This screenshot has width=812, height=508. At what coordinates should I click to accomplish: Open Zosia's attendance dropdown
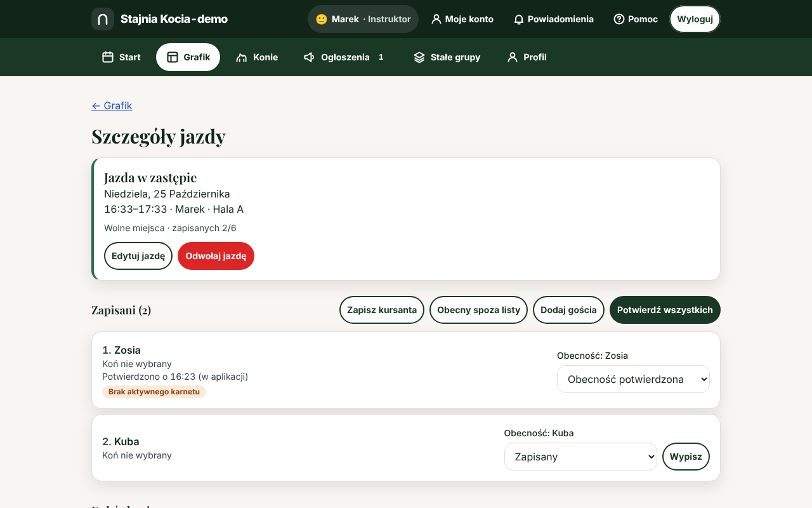(633, 379)
